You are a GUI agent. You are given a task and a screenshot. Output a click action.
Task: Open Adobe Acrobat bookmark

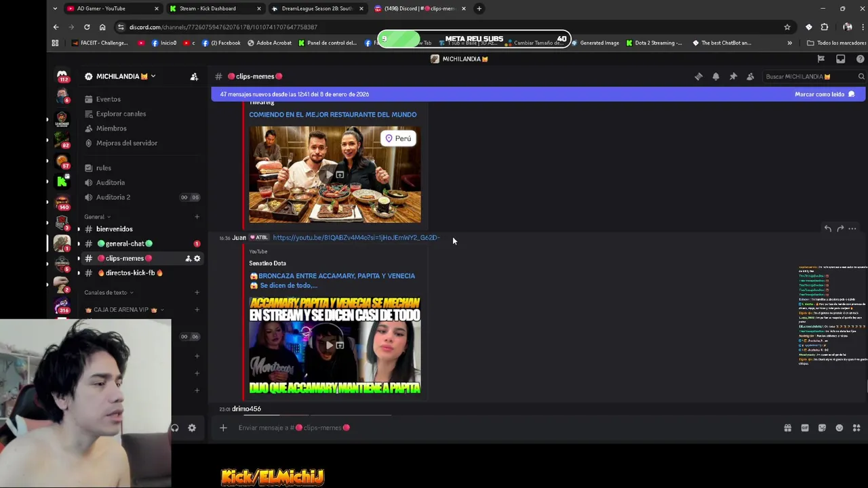[x=269, y=43]
